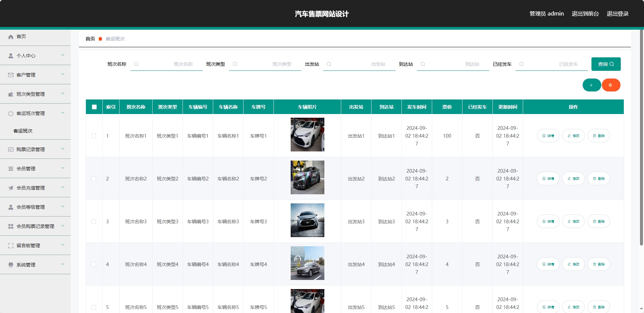
Task: Click 详情 on the 班次名称2 row
Action: [548, 178]
